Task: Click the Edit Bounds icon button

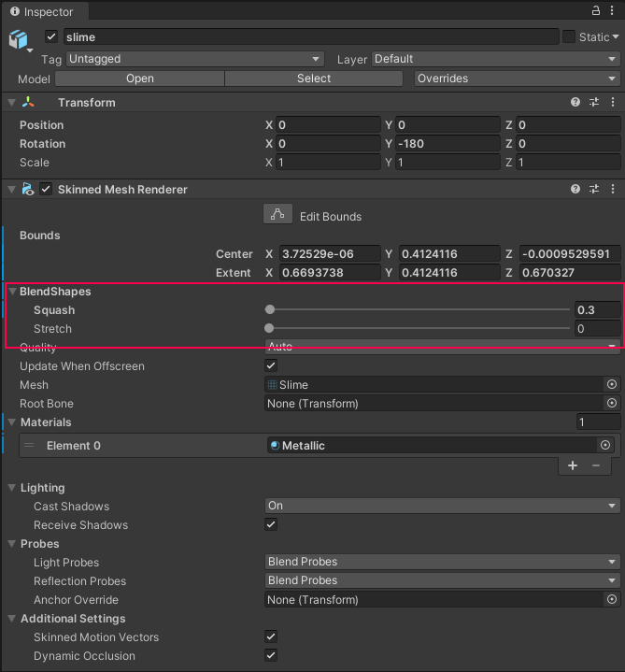Action: click(277, 215)
